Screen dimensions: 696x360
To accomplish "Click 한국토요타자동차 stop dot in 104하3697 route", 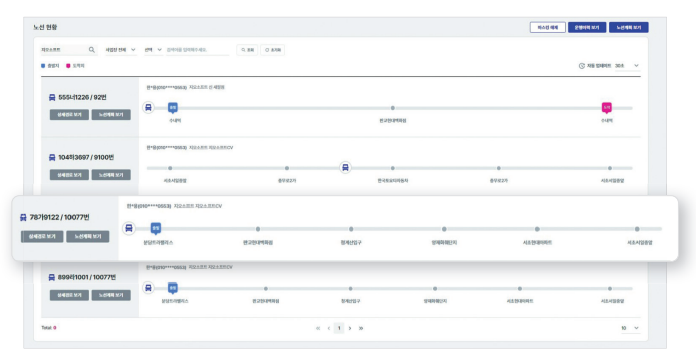I will coord(392,168).
